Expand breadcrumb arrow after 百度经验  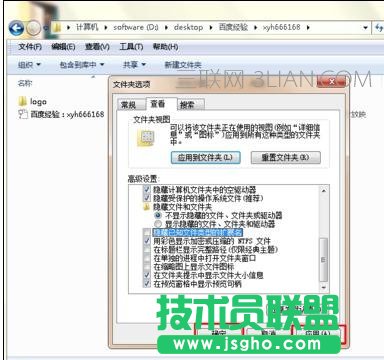[x=255, y=27]
